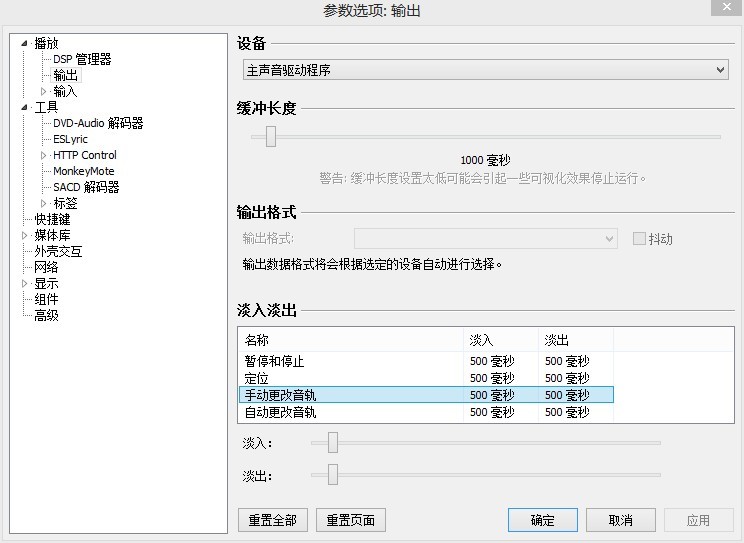Open the HTTP Control page
Screen dimensions: 744x543
pos(84,155)
